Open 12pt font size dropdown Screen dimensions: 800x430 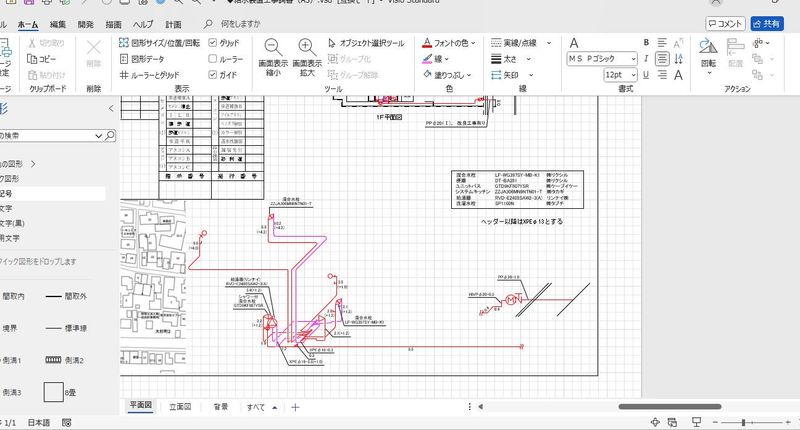coord(633,75)
